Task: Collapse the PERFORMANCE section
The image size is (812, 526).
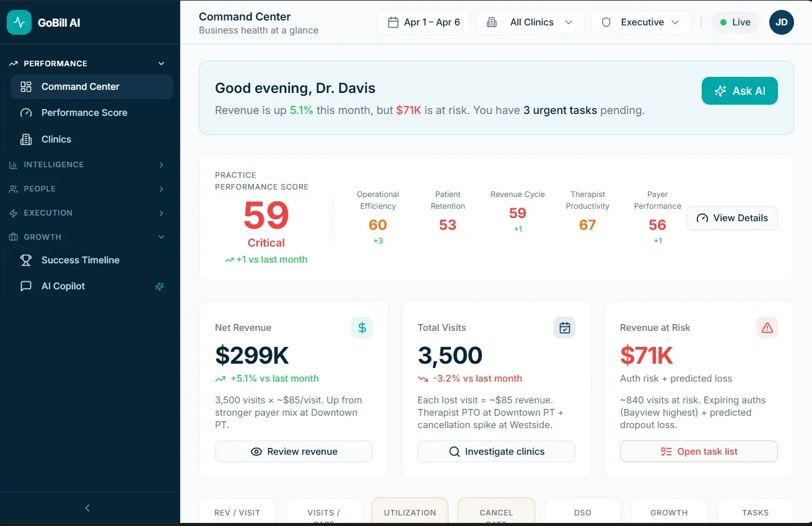Action: pos(87,63)
